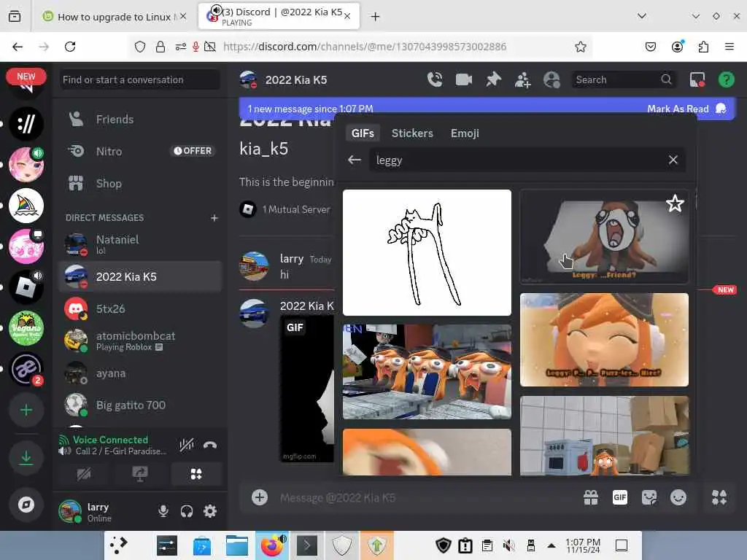
Task: Bookmark this page with star icon
Action: (x=580, y=47)
